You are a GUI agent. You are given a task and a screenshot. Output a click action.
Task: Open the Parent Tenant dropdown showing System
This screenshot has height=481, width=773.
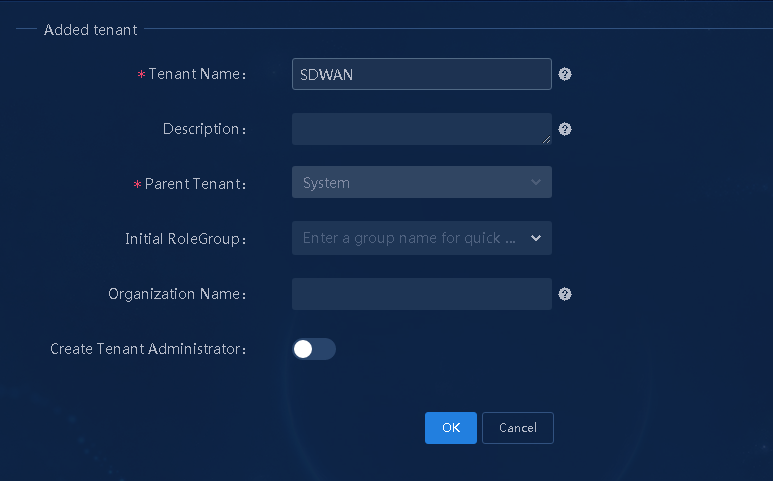tap(422, 182)
